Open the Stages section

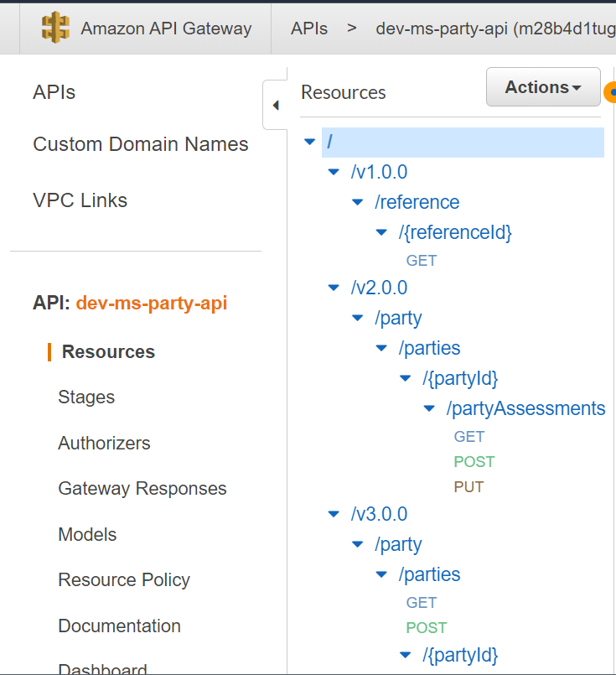[x=86, y=397]
